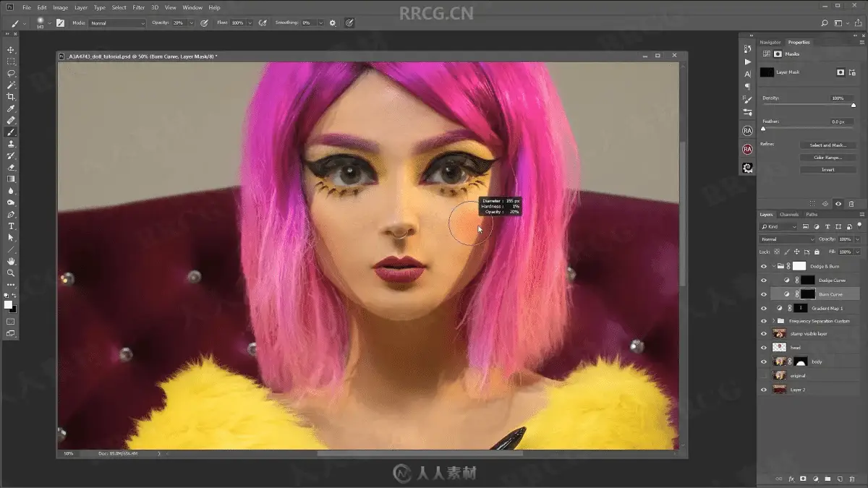This screenshot has height=488, width=868.
Task: Show the original layer
Action: tap(763, 376)
